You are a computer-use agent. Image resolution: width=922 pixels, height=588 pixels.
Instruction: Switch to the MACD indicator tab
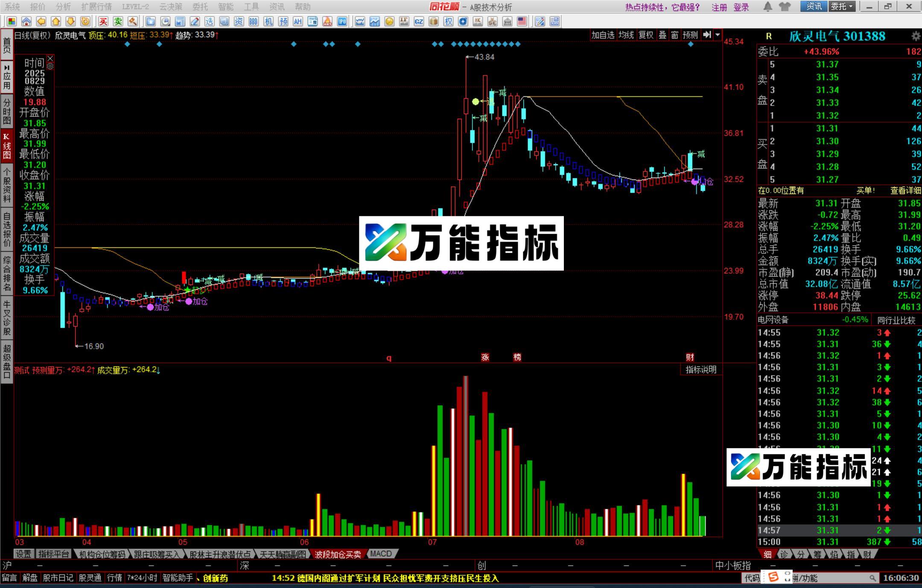[x=381, y=553]
